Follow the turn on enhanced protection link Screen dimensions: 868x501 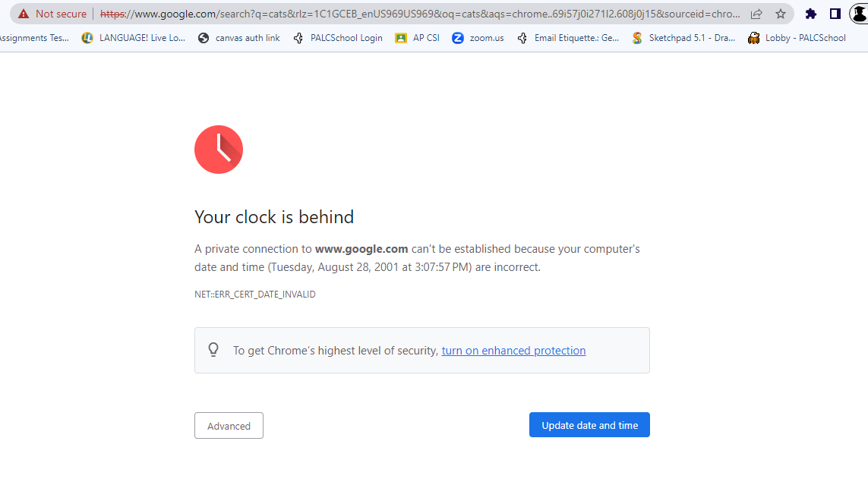[x=513, y=351]
